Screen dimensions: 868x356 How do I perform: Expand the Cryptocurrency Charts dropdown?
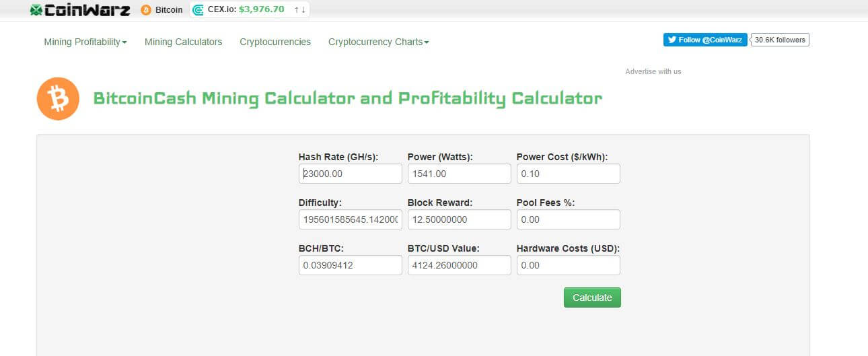pos(378,42)
